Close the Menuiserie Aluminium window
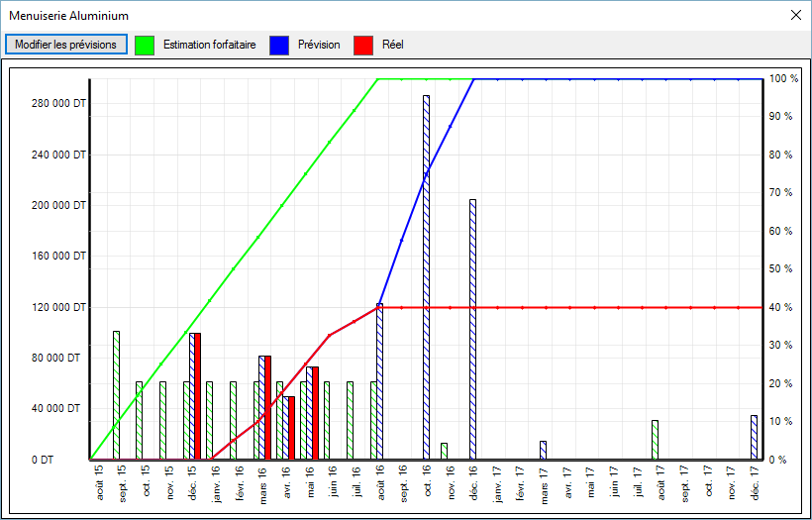The image size is (812, 520). [795, 15]
